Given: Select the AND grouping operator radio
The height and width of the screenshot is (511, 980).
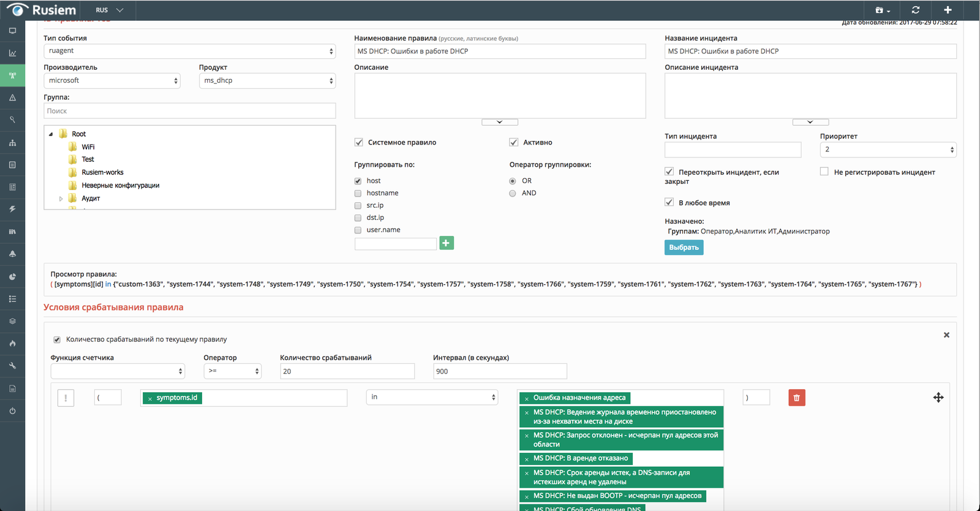Looking at the screenshot, I should [x=513, y=194].
